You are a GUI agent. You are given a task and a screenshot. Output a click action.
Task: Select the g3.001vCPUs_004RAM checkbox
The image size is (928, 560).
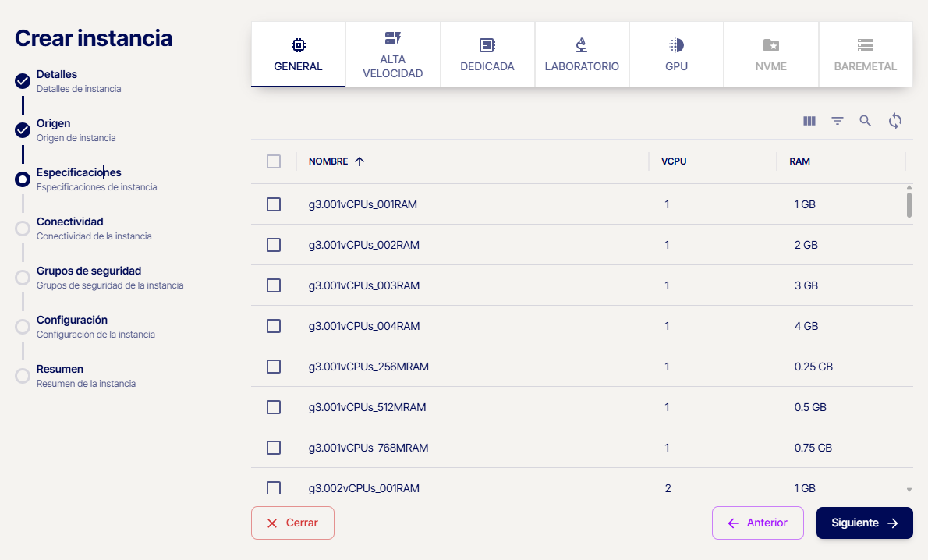pos(274,326)
